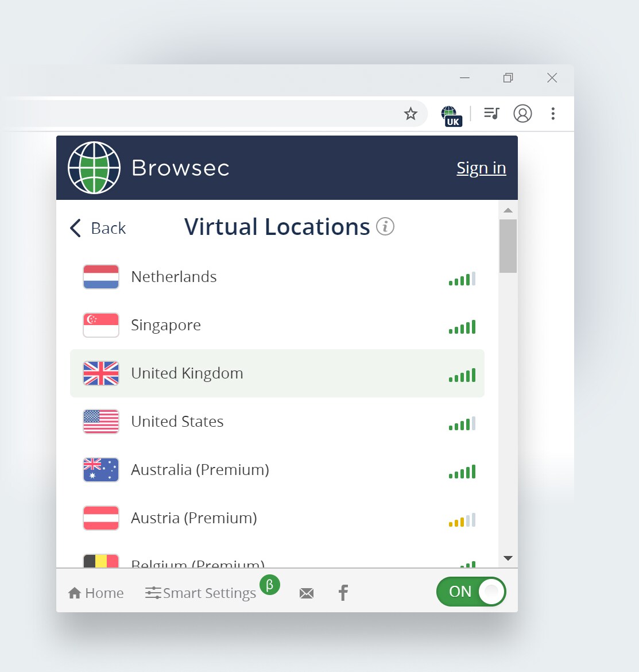Viewport: 639px width, 672px height.
Task: Open Chrome's three-dot menu
Action: pyautogui.click(x=553, y=114)
